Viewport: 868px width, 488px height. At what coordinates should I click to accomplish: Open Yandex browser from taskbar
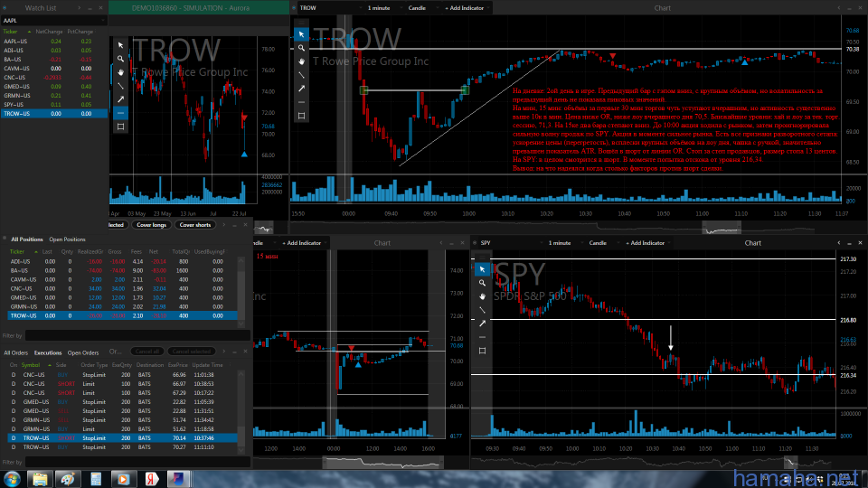(x=151, y=479)
